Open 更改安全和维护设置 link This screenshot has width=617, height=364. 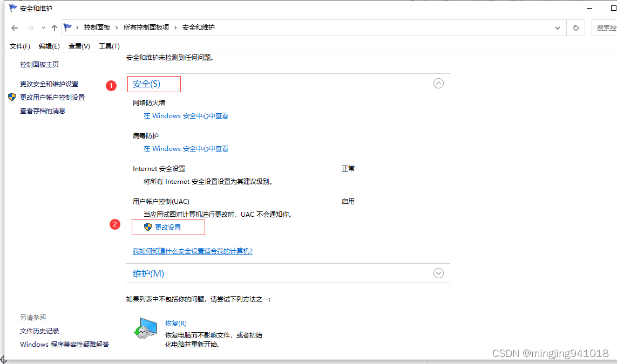[x=49, y=84]
